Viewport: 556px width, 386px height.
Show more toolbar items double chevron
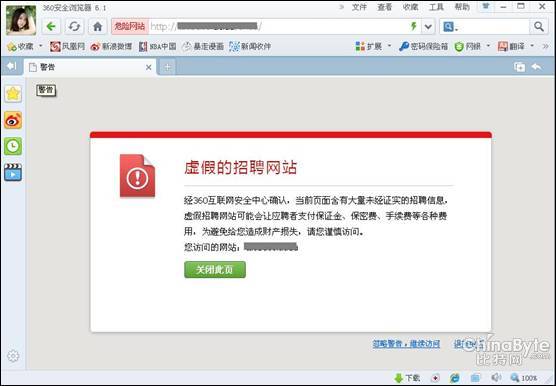tap(545, 46)
